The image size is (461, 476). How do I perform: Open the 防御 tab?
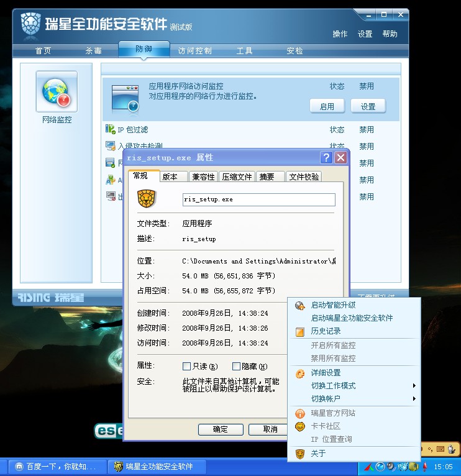coord(144,49)
